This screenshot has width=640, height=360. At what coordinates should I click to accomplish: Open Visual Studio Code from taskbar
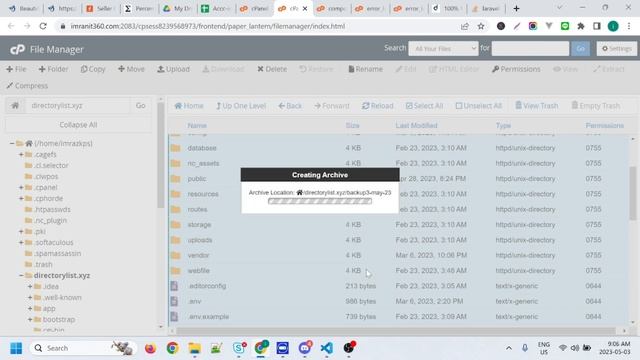pos(327,348)
